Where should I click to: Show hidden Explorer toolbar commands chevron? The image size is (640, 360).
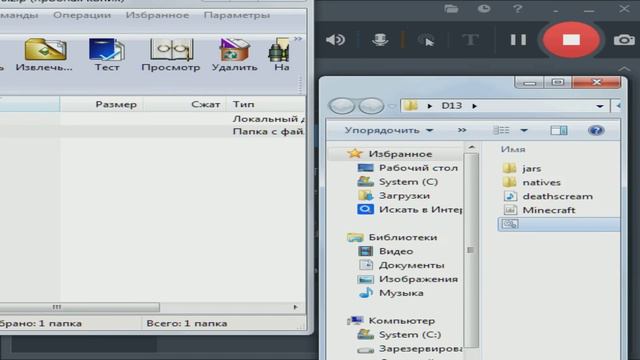462,130
